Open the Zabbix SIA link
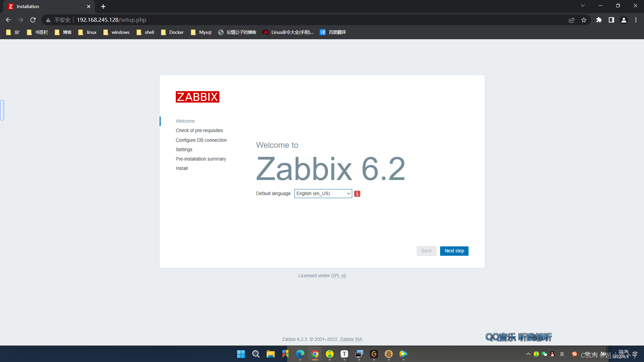644x362 pixels. click(x=351, y=339)
